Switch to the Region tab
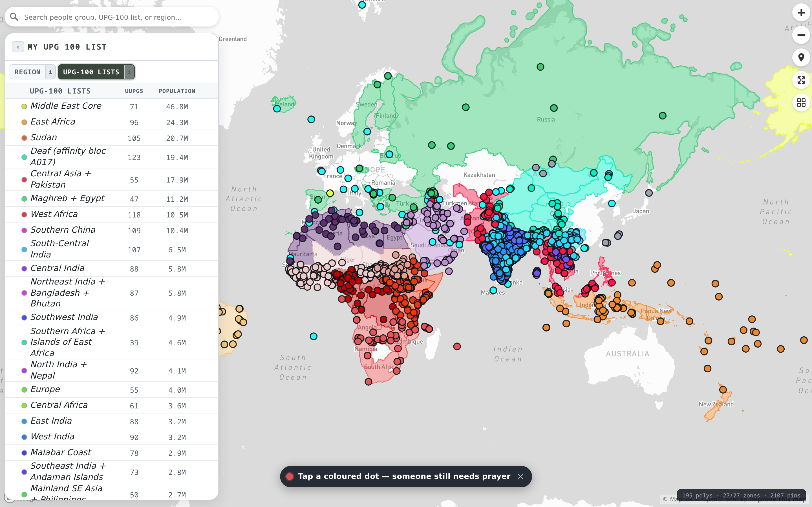The width and height of the screenshot is (812, 507). pyautogui.click(x=28, y=72)
